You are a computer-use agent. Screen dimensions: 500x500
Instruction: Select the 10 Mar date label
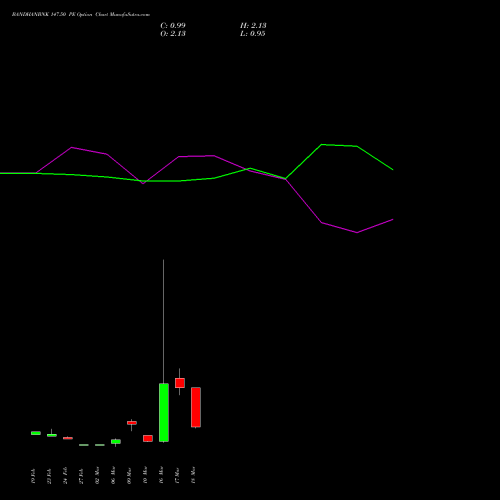tap(145, 475)
